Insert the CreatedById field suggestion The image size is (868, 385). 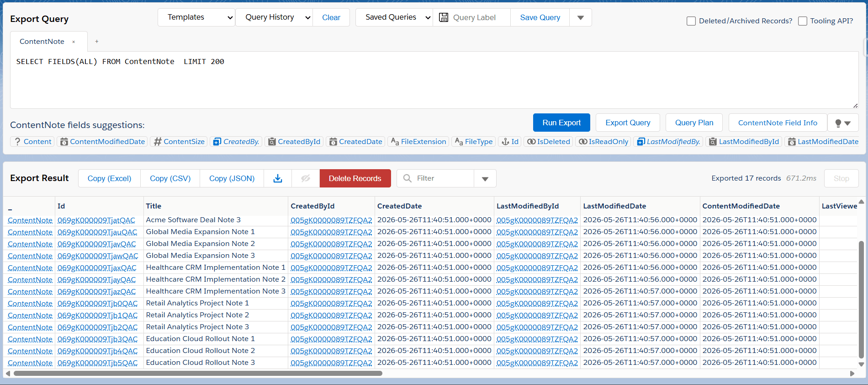click(x=294, y=142)
